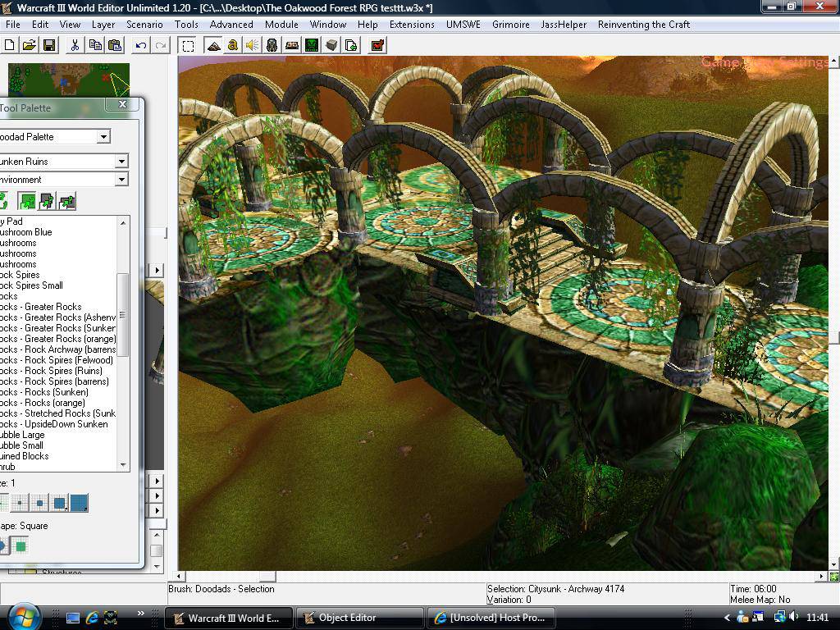Open the File menu
The height and width of the screenshot is (630, 840).
click(13, 25)
